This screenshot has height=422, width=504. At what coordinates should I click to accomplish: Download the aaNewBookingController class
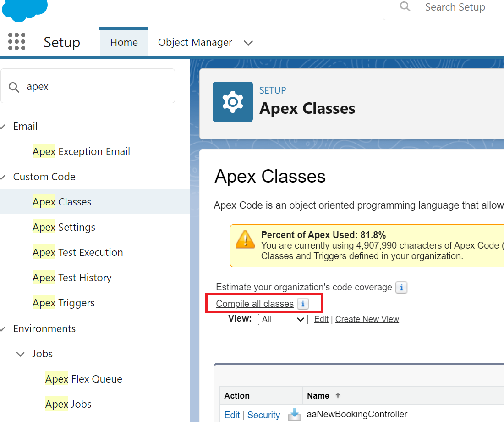295,414
